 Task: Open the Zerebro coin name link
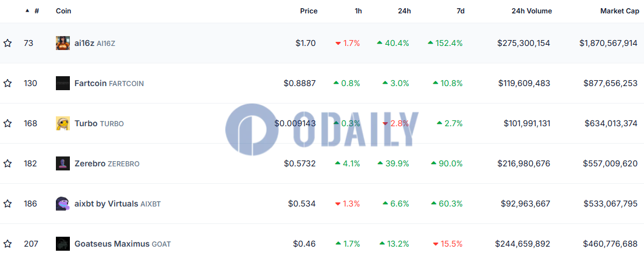click(x=90, y=163)
